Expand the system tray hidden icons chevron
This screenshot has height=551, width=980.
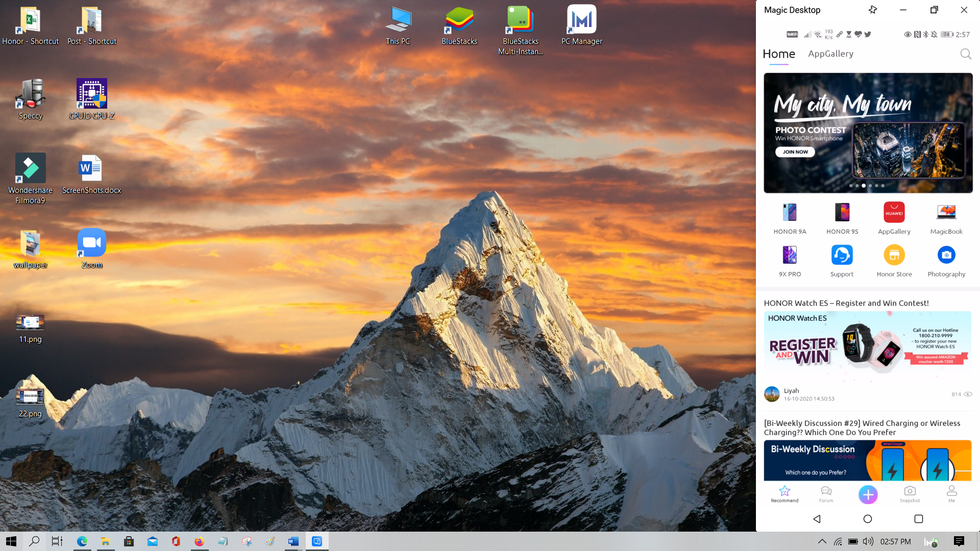pos(822,541)
